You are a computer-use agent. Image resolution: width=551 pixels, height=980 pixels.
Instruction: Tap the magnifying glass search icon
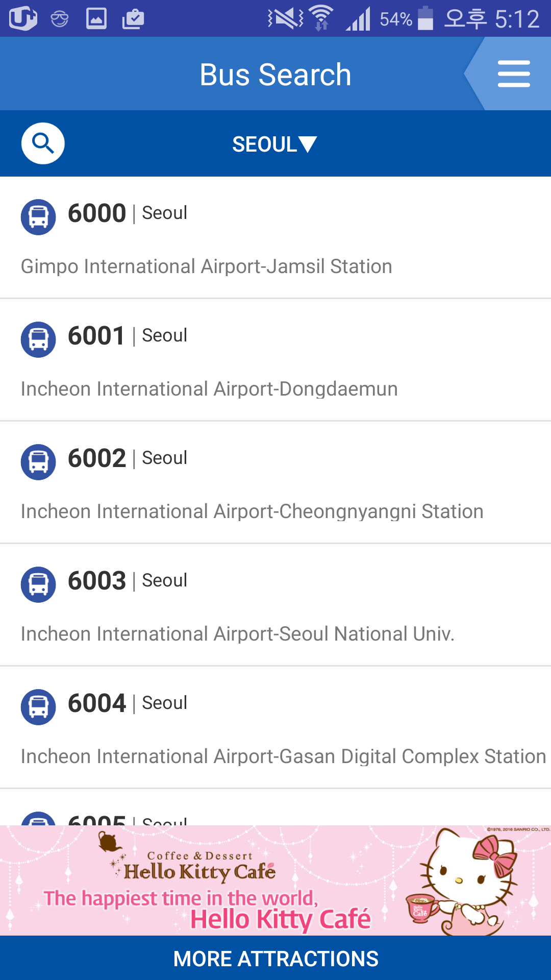tap(43, 143)
